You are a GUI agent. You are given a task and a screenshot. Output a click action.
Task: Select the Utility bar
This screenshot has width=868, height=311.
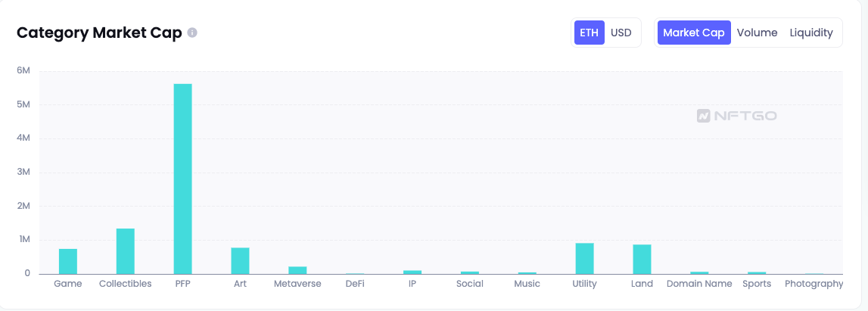(x=584, y=258)
